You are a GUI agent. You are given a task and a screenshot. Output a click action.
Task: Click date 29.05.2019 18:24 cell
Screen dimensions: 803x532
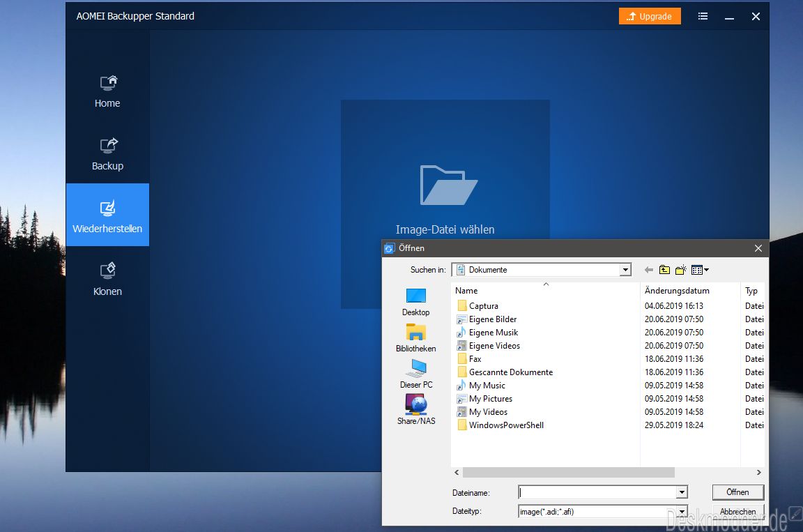point(674,425)
